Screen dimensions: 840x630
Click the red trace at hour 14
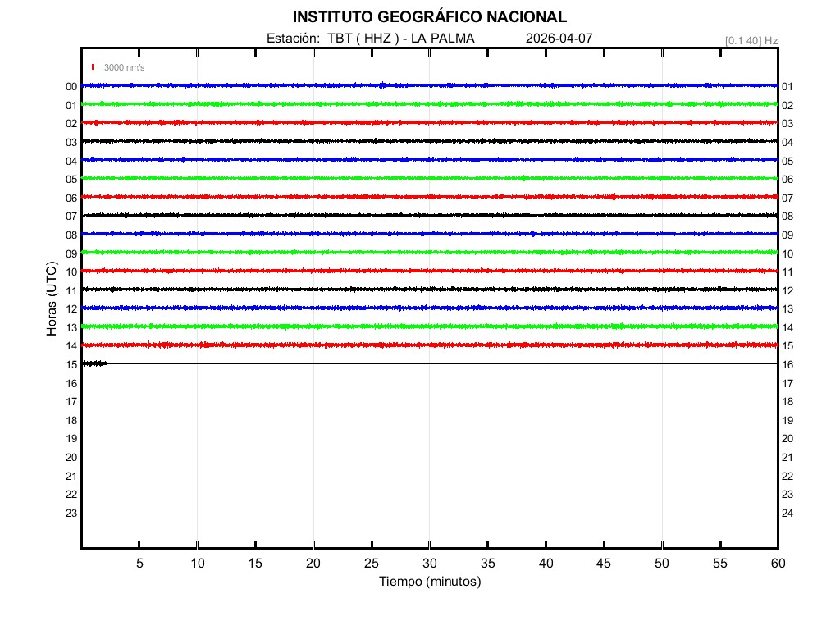429,345
